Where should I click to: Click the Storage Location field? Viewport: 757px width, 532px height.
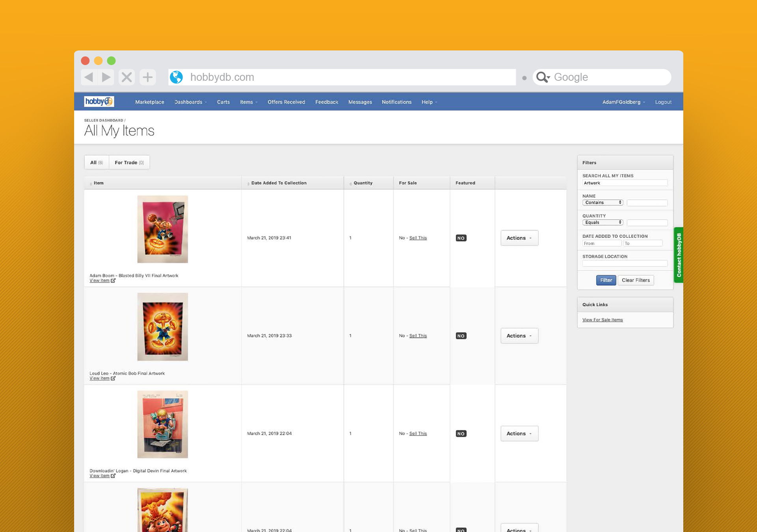[625, 263]
